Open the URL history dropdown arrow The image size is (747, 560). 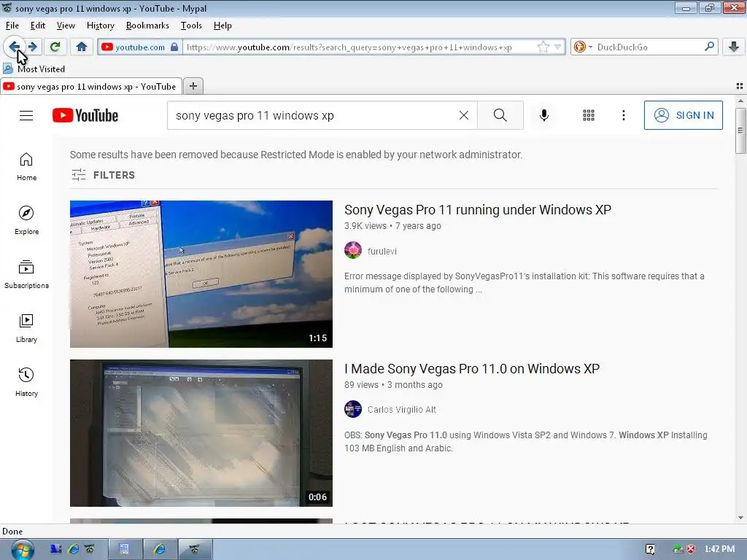point(557,47)
